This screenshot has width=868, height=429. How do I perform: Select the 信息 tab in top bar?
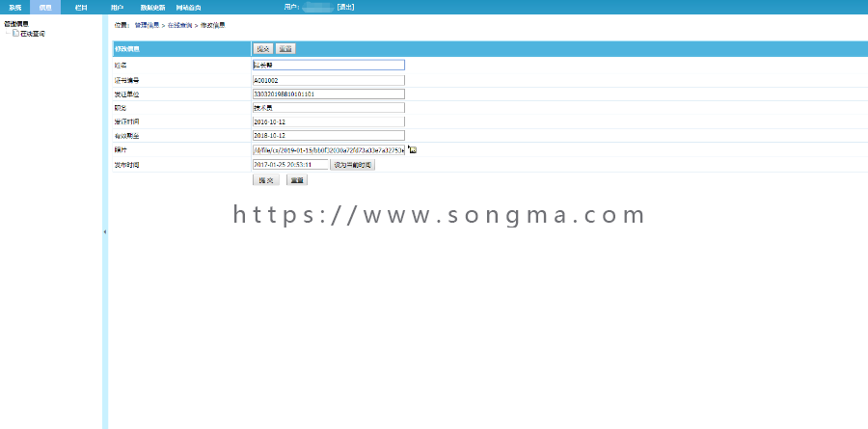(x=45, y=7)
